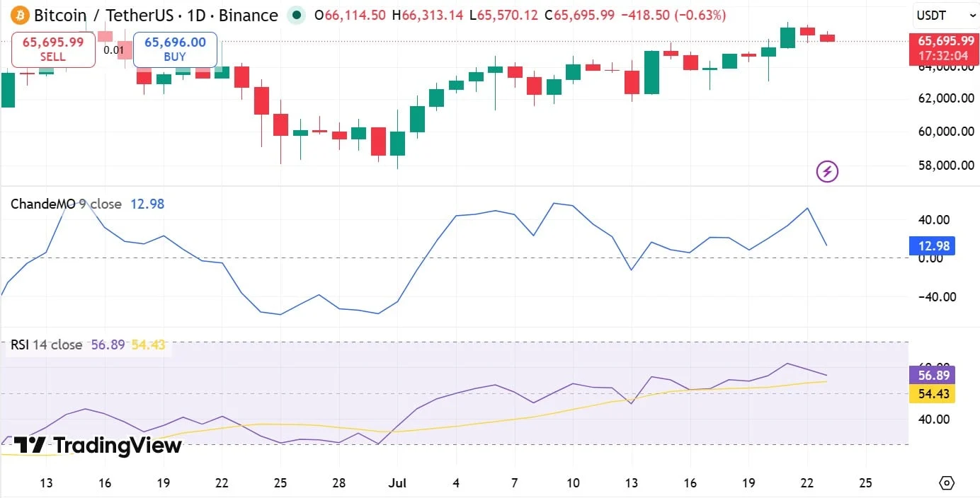980x498 pixels.
Task: Click the 58,000.00 price axis label
Action: pos(946,166)
